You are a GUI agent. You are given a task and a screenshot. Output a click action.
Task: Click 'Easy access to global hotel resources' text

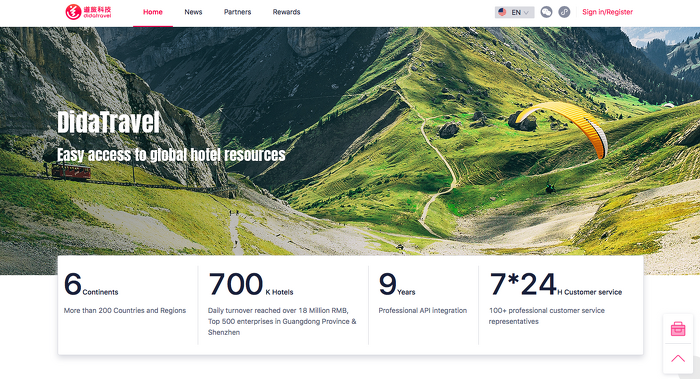171,155
